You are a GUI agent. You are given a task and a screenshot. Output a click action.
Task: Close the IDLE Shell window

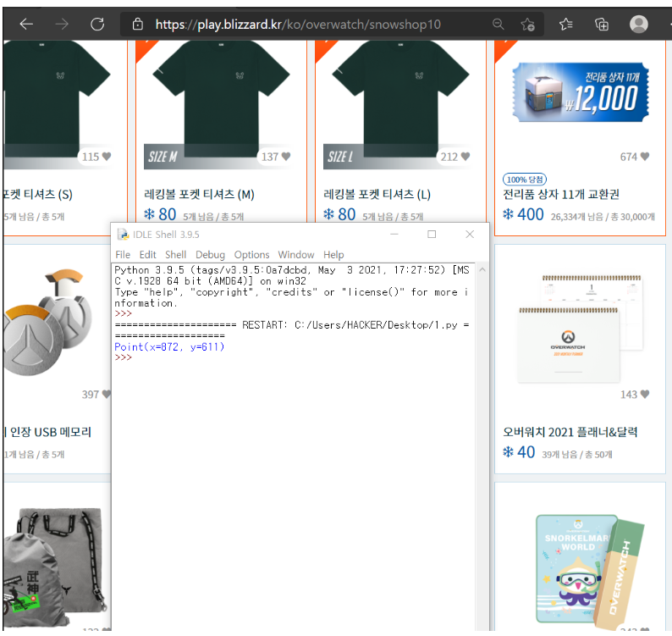[470, 234]
